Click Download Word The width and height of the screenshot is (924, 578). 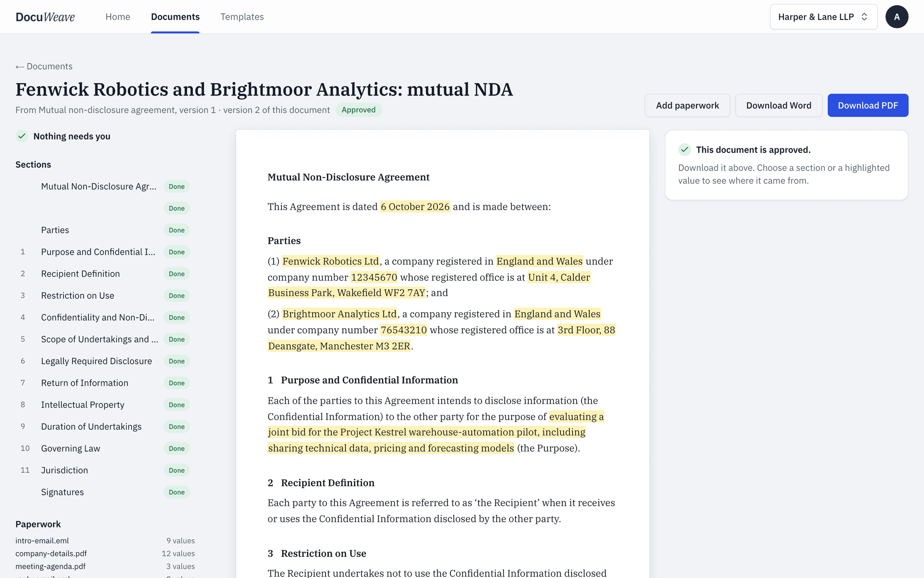click(778, 105)
